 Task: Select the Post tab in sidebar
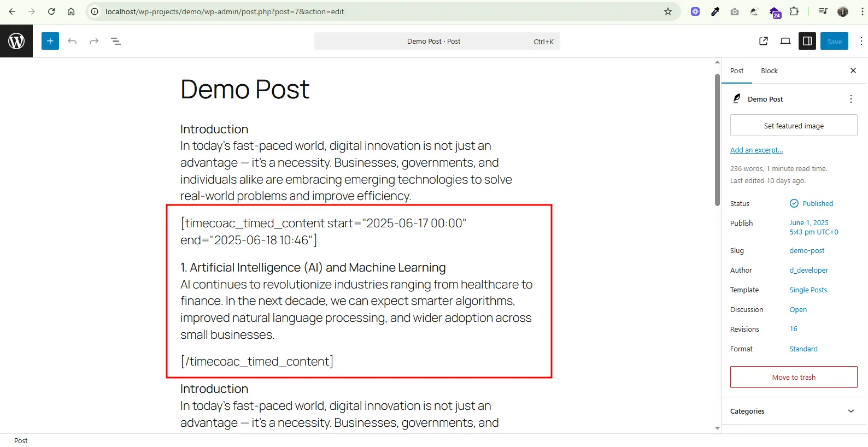(737, 71)
